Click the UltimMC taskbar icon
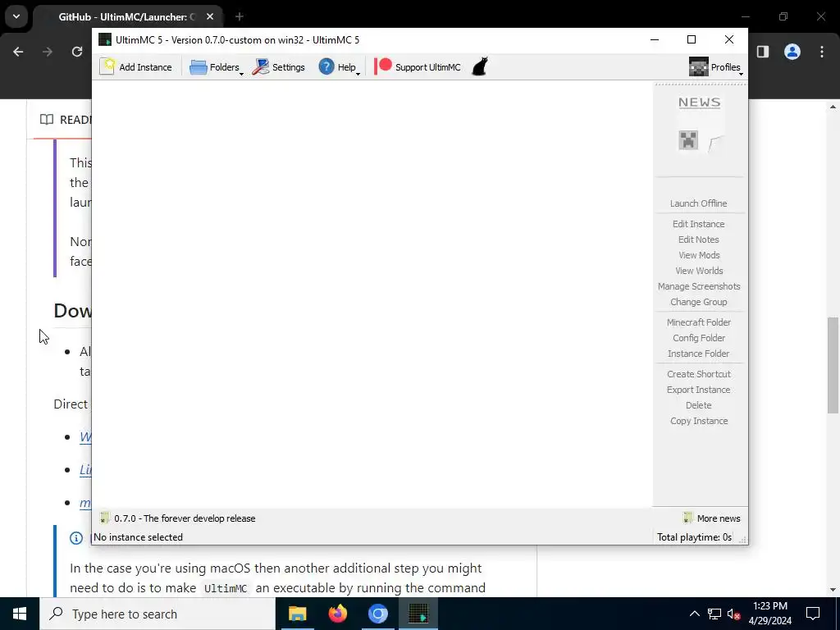 click(418, 614)
